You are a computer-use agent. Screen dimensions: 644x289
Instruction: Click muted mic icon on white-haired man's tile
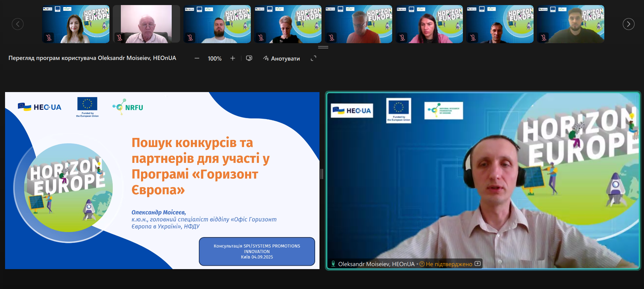[x=120, y=37]
